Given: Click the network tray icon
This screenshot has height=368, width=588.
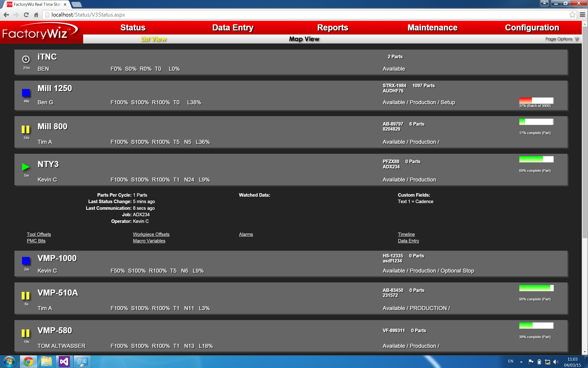Looking at the screenshot, I should [x=547, y=362].
